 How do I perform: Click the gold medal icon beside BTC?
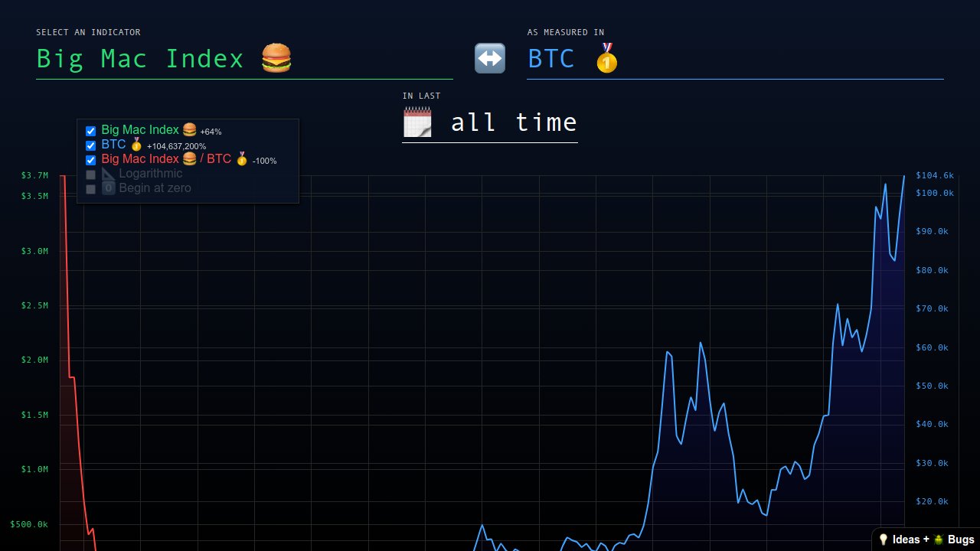coord(606,60)
